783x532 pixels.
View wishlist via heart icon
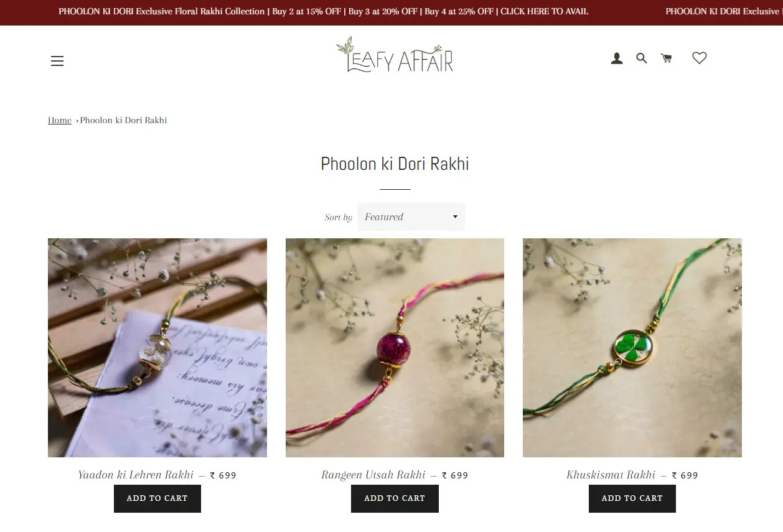point(700,58)
